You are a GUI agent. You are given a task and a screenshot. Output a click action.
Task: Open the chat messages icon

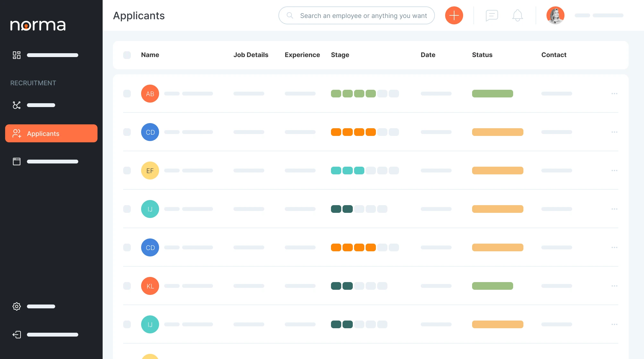[x=492, y=15]
